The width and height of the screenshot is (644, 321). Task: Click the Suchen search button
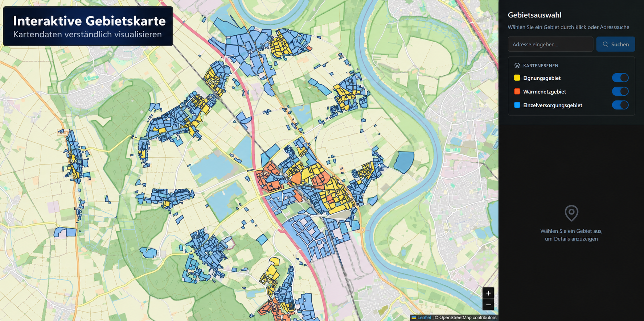tap(616, 44)
